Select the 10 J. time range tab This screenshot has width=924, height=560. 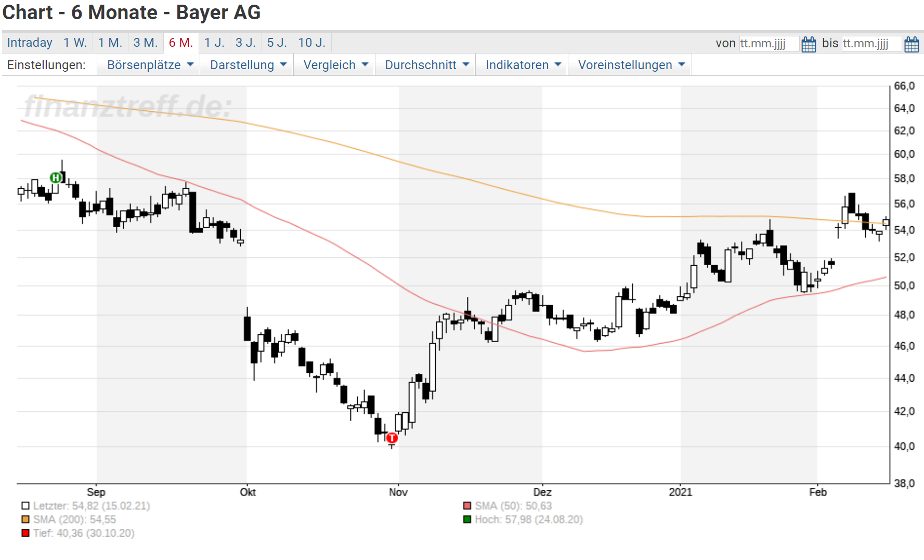pyautogui.click(x=312, y=43)
